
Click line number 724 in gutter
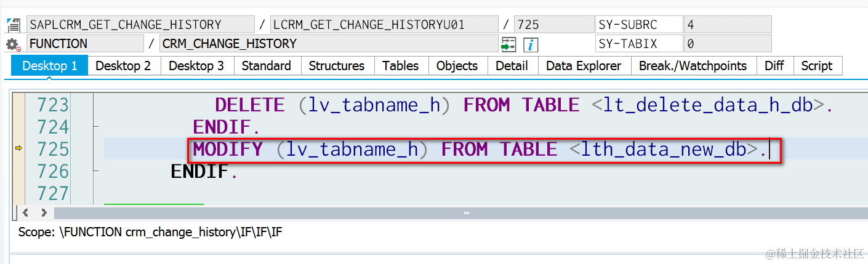pos(53,127)
